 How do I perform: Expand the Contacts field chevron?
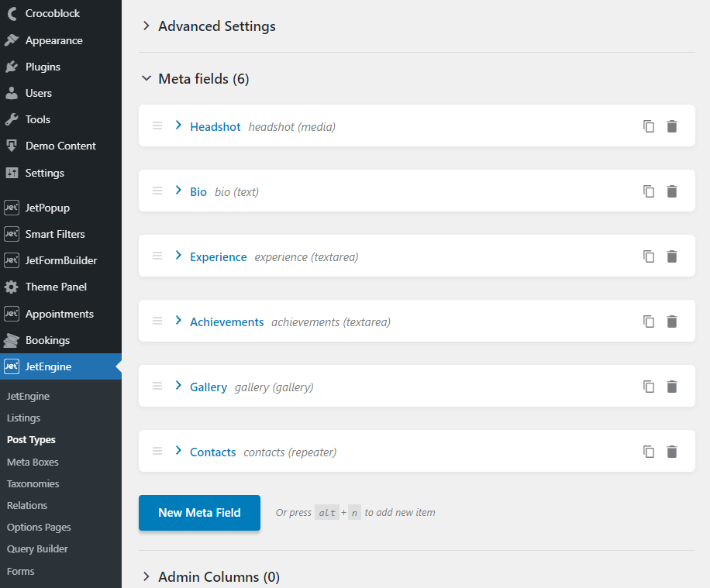pyautogui.click(x=178, y=450)
